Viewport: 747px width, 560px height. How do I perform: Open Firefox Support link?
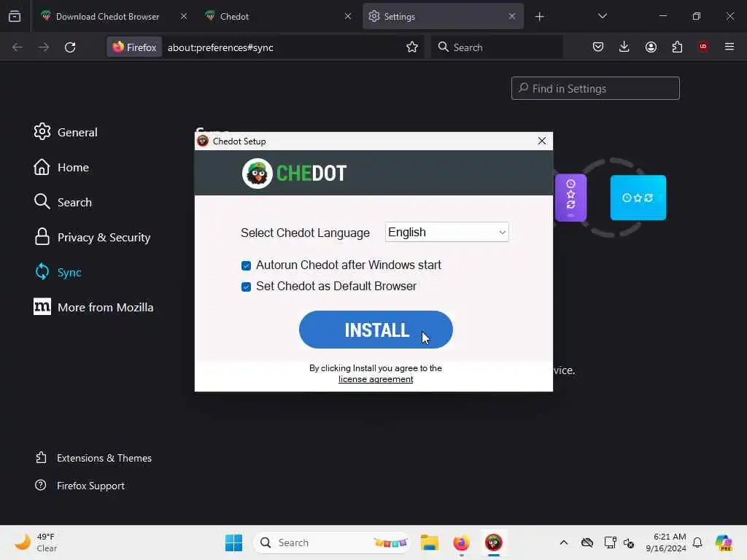80,485
